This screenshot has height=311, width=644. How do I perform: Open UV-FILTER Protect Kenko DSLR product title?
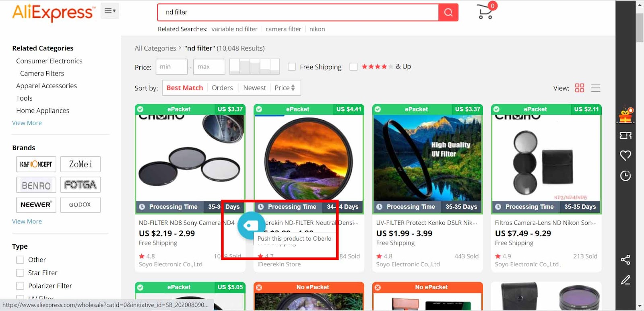tap(427, 222)
